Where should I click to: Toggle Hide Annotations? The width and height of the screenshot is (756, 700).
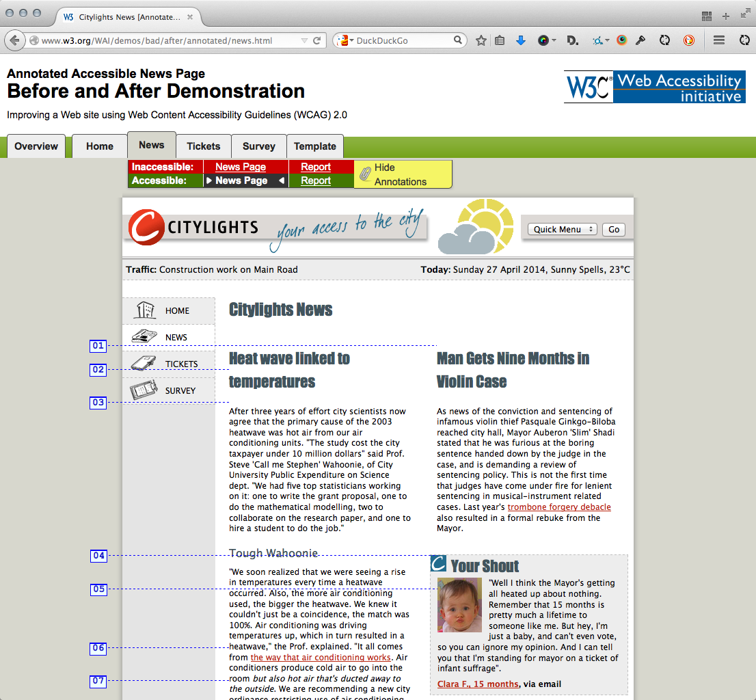coord(403,174)
